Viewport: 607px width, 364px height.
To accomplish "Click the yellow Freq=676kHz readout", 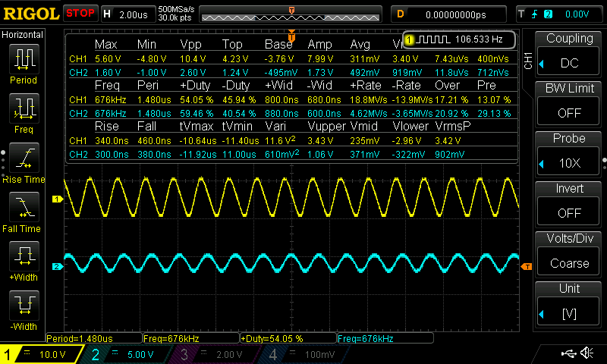I will coord(191,338).
